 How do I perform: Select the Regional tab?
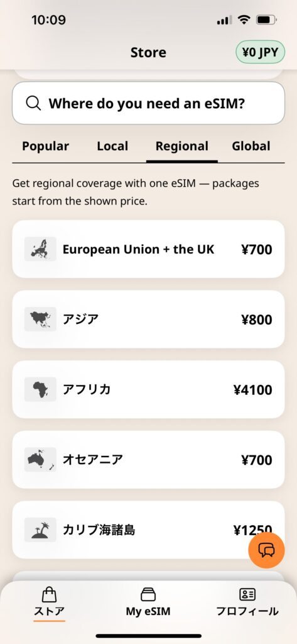pyautogui.click(x=182, y=146)
